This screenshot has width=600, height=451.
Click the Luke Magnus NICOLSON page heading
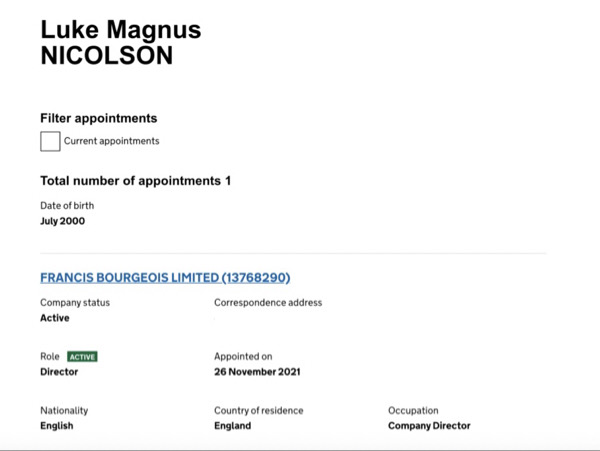(120, 43)
